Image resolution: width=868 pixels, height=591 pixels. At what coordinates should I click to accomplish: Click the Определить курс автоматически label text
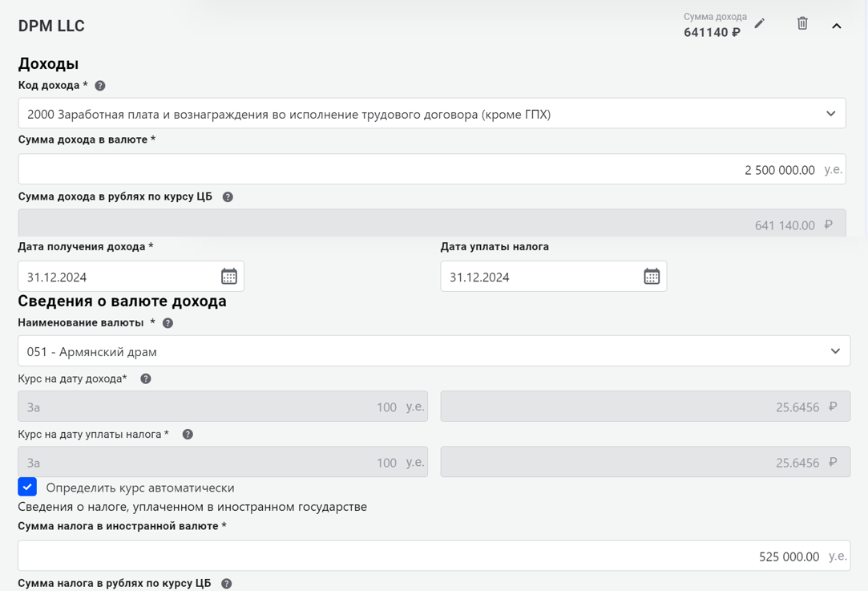[x=140, y=488]
